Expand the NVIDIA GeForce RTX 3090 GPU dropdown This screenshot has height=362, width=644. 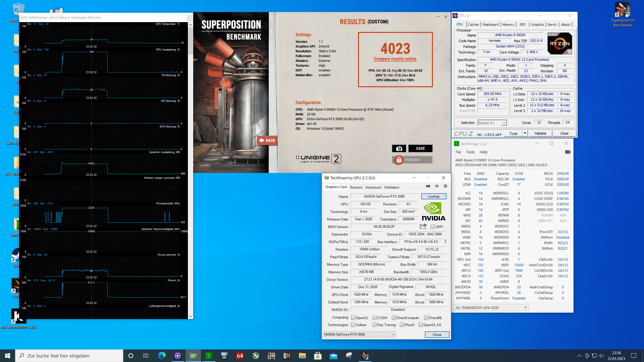pyautogui.click(x=393, y=334)
